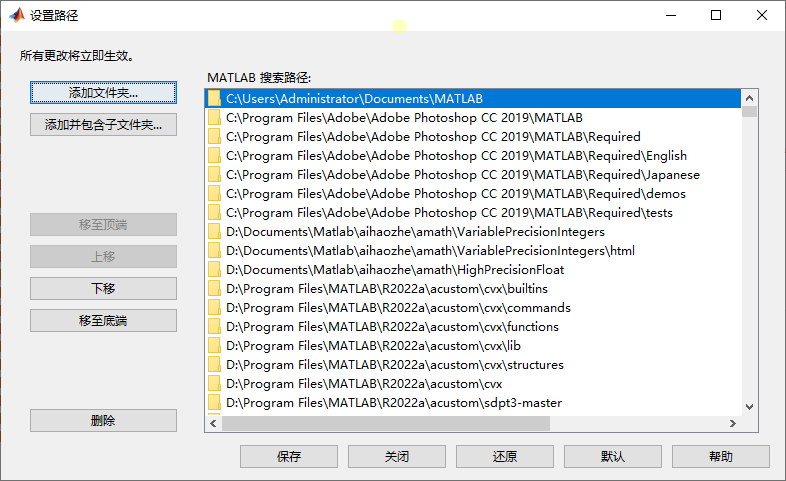Click the MATLAB logo in title bar

tap(17, 15)
